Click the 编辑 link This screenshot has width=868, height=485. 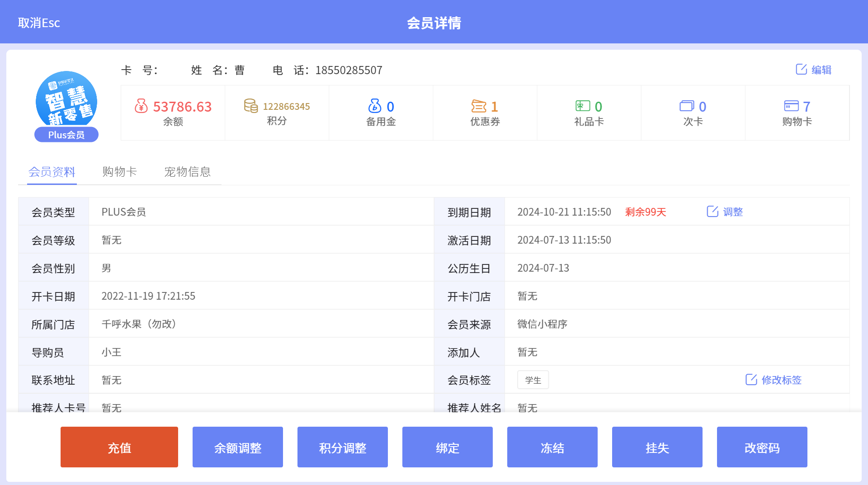(x=821, y=70)
